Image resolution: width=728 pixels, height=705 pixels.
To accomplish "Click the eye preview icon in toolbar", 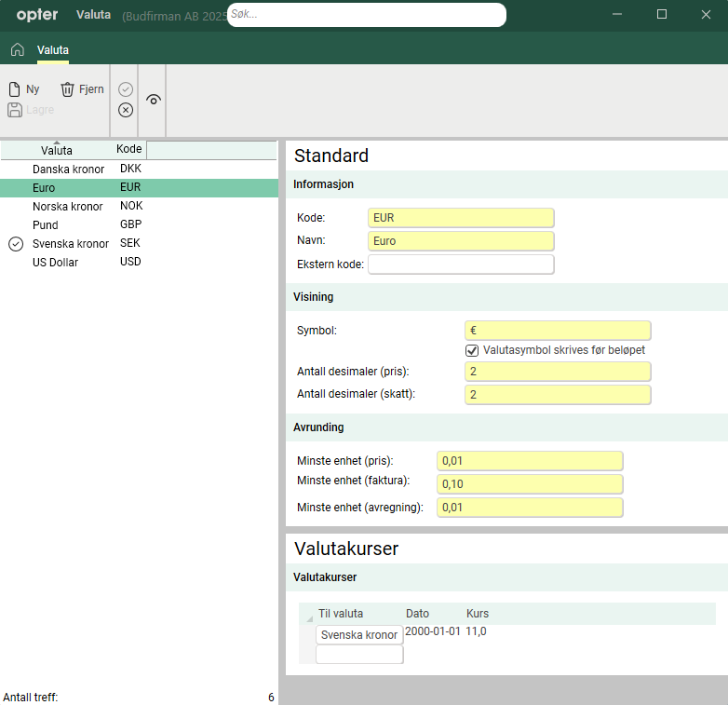I will pos(154,100).
